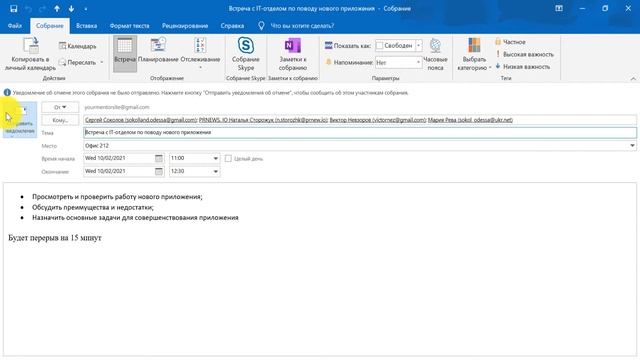Viewport: 640px width, 360px height.
Task: Click recipient Виктор Невзоров in Кому field
Action: point(378,120)
